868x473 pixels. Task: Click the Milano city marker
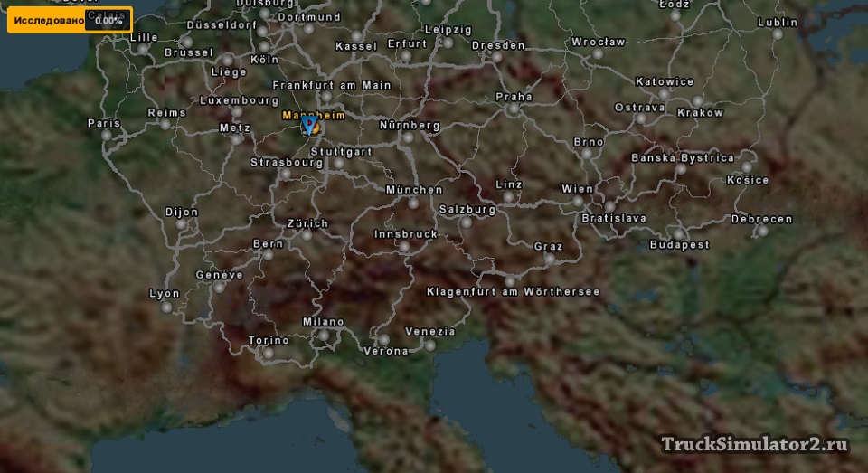324,335
